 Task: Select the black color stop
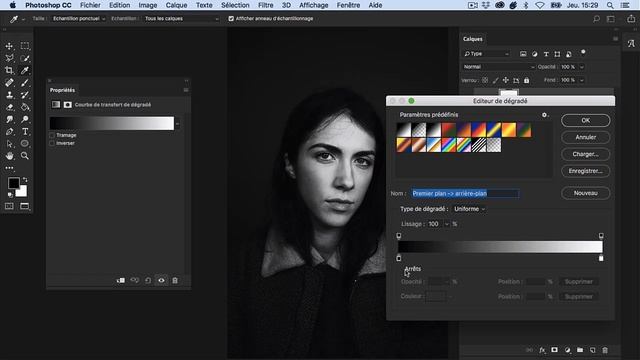point(399,258)
